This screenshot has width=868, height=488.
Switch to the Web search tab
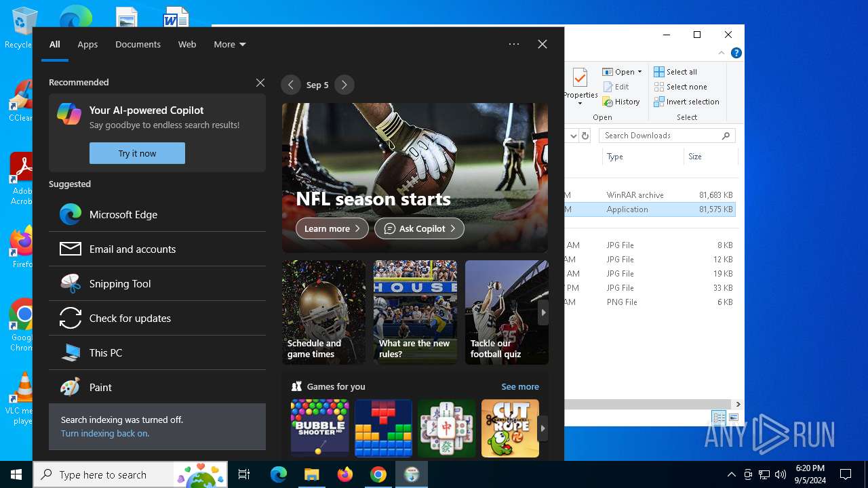[187, 44]
